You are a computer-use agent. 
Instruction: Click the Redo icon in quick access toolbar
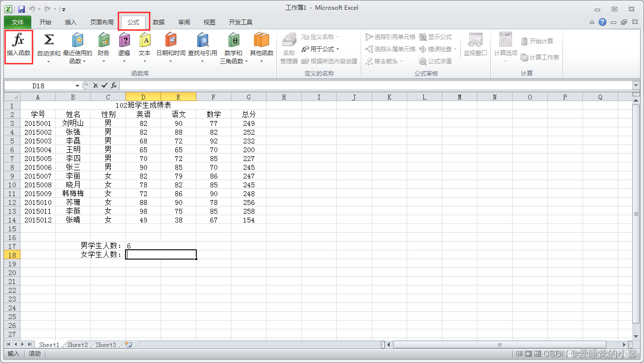tap(47, 9)
